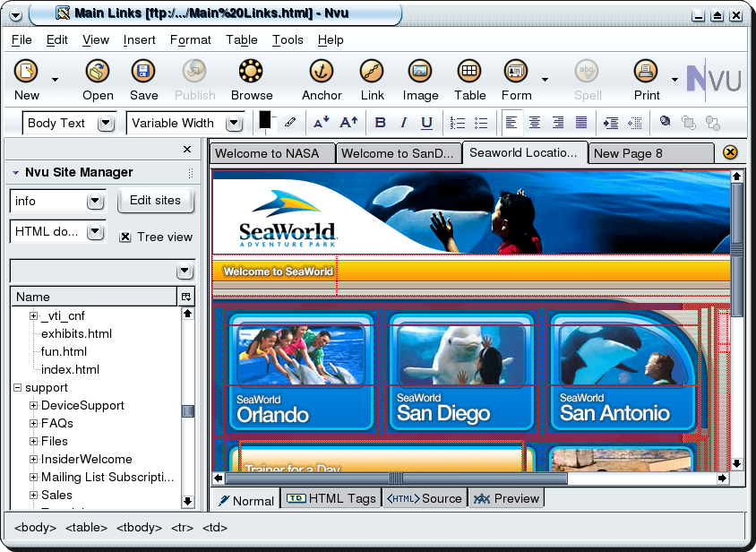Click the globe icon in format toolbar
This screenshot has width=756, height=552.
pos(665,121)
